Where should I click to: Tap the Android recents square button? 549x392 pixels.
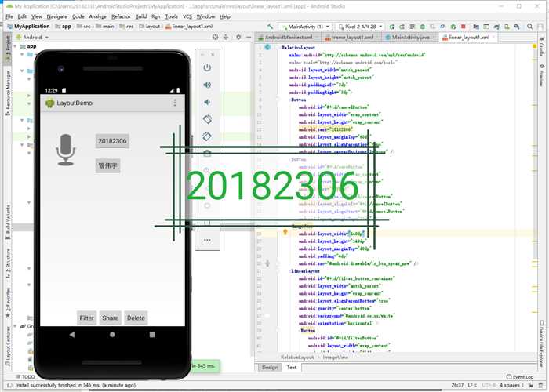152,335
